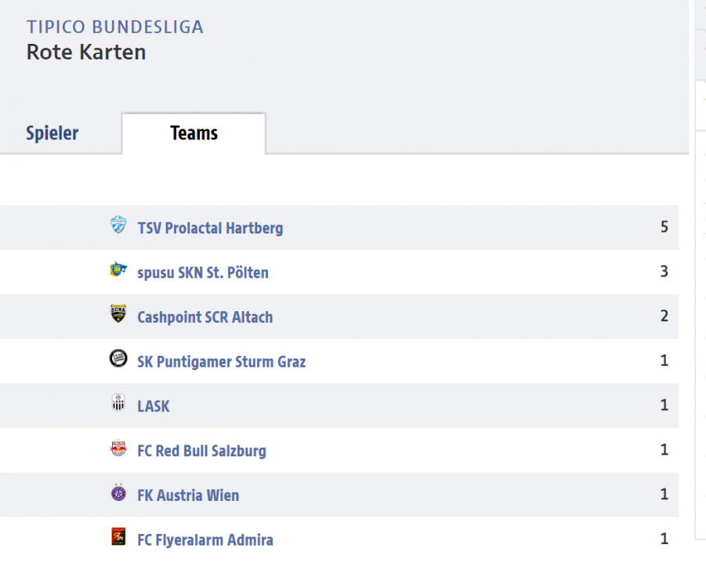The width and height of the screenshot is (706, 588).
Task: Click the red Admira club badge
Action: point(118,536)
